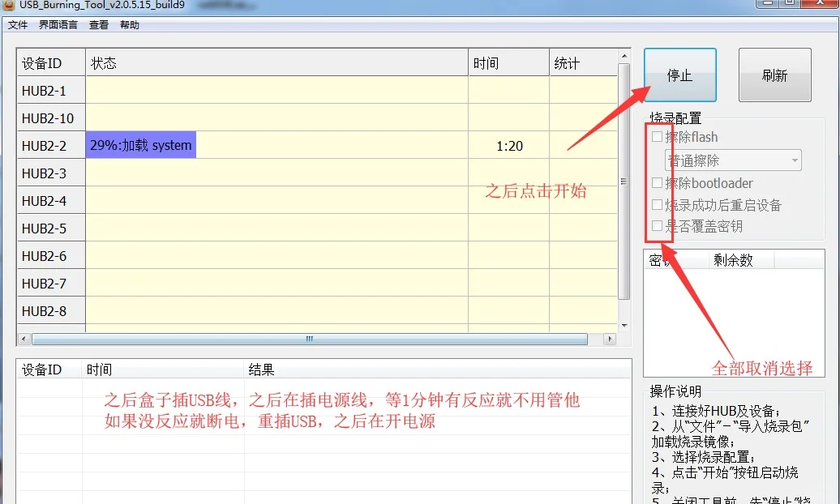The image size is (840, 504).
Task: Click the 统计 column header
Action: pos(584,62)
